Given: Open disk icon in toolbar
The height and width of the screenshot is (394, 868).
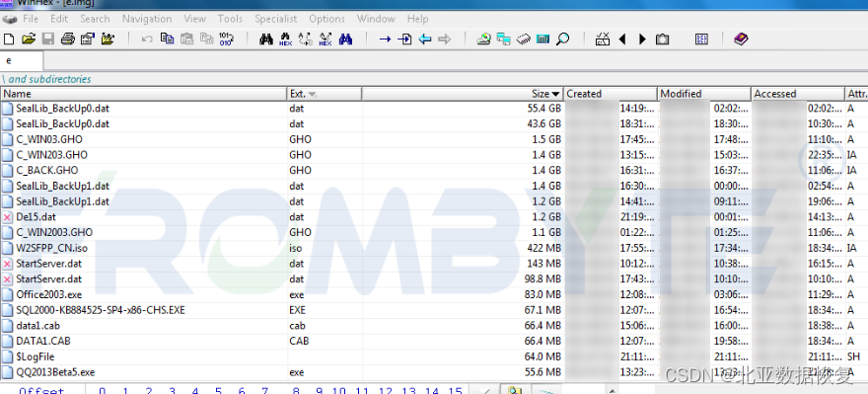Looking at the screenshot, I should click(484, 39).
